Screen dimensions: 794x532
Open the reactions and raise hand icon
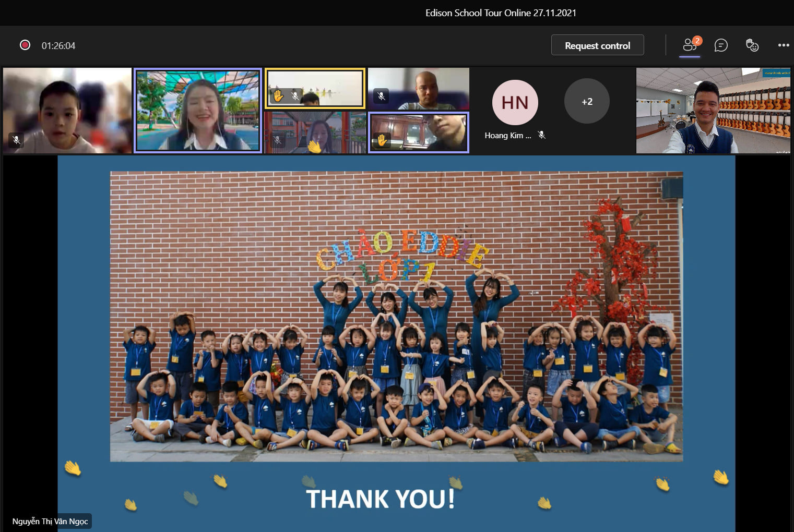click(x=752, y=45)
